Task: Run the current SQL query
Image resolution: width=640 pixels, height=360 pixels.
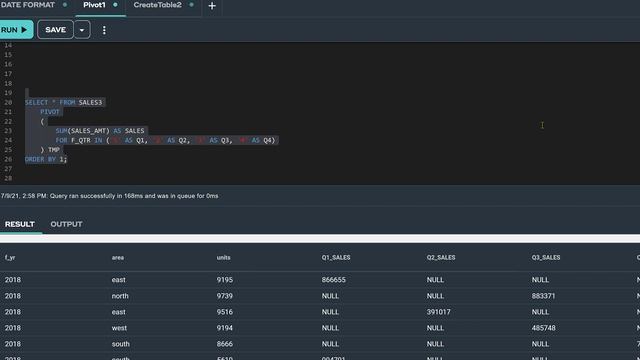Action: point(16,30)
